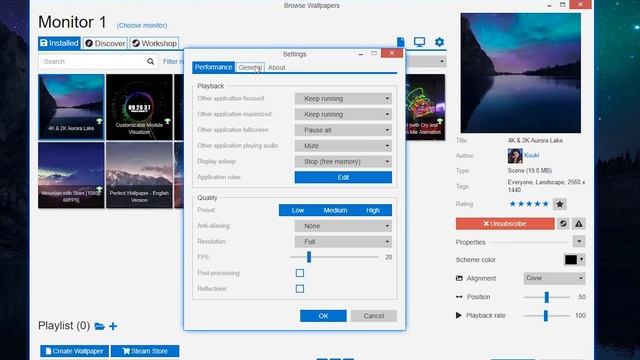Click the Steam Store button
The width and height of the screenshot is (640, 360).
tap(145, 351)
